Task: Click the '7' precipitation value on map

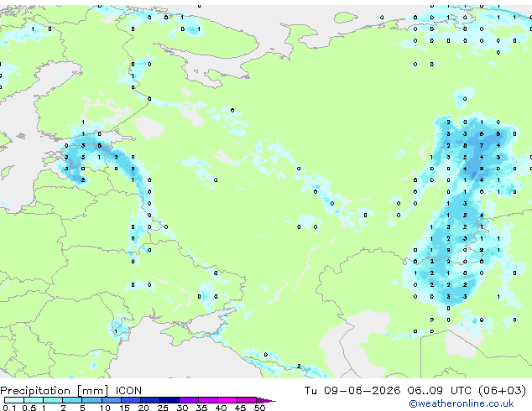Action: point(482,145)
